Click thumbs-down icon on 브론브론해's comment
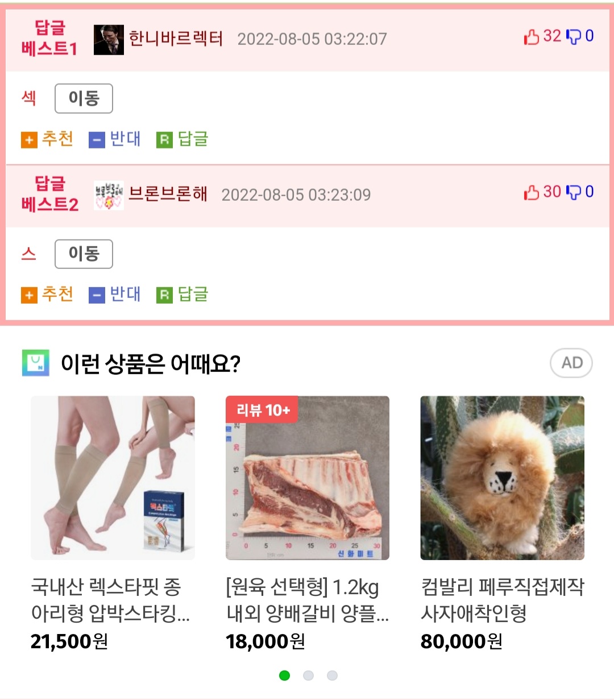 (574, 193)
